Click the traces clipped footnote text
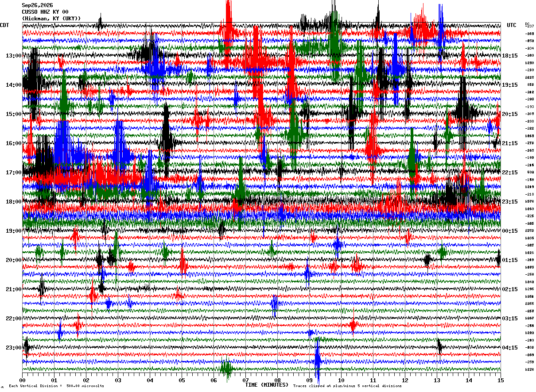 [x=347, y=386]
